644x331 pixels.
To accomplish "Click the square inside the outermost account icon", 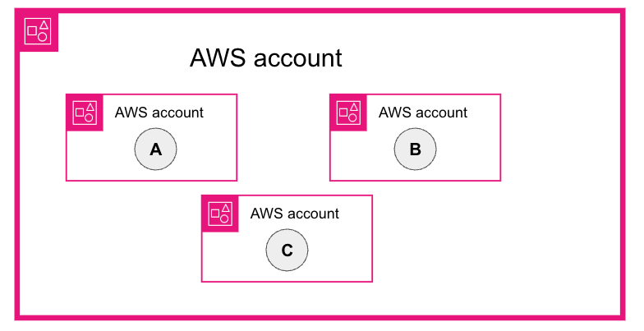I will tap(32, 31).
